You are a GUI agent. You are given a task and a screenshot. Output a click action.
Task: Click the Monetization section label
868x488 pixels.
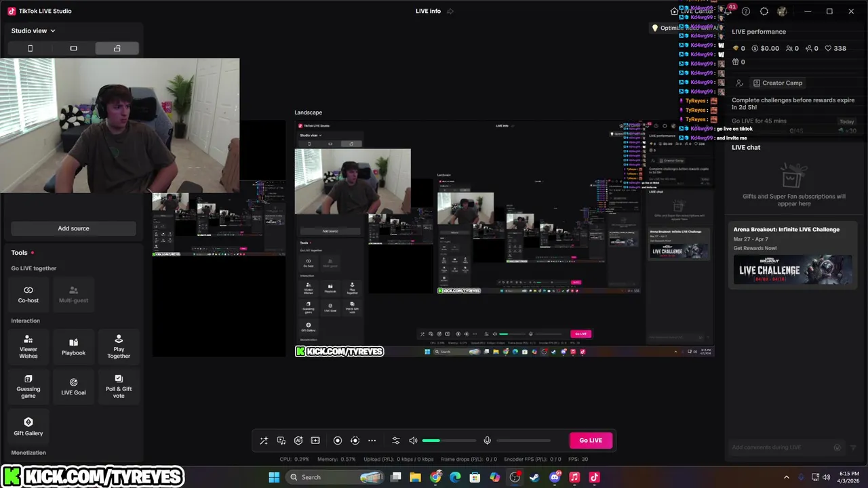28,453
